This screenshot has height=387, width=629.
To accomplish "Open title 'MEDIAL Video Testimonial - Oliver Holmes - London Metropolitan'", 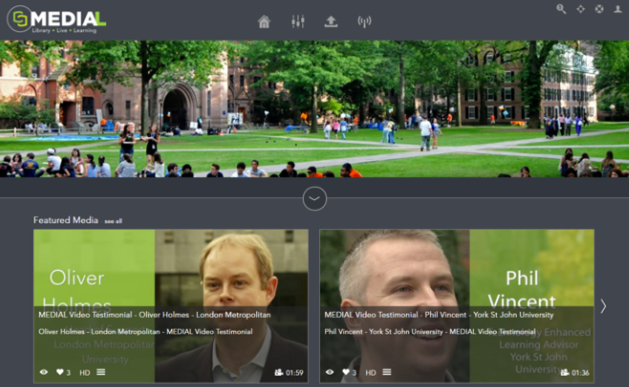I will (154, 315).
